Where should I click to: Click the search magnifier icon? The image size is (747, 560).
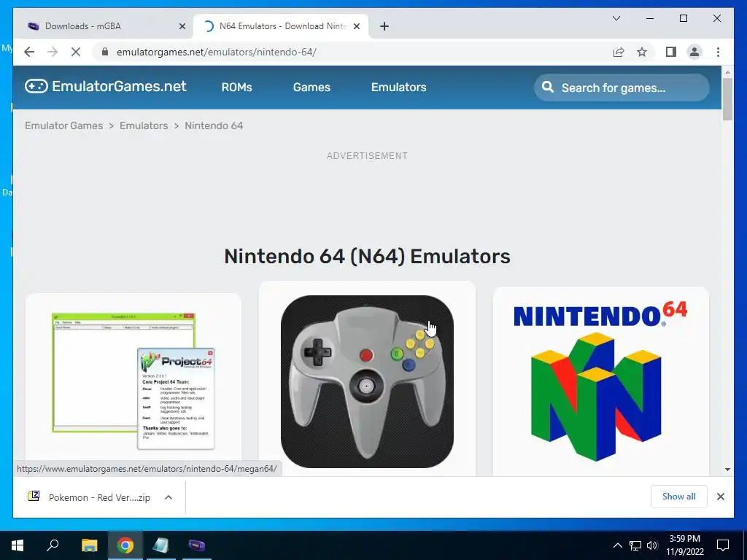coord(548,87)
